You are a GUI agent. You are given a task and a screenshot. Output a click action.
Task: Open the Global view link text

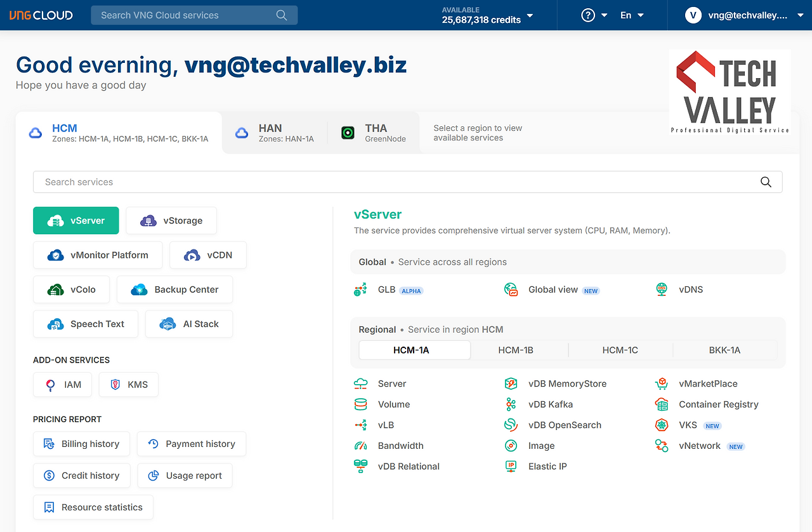553,289
